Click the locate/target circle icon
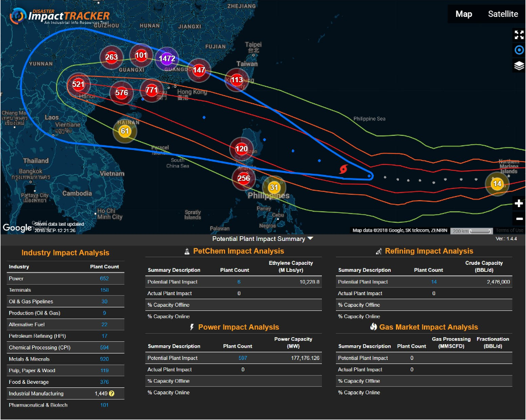This screenshot has height=420, width=526. (x=519, y=50)
